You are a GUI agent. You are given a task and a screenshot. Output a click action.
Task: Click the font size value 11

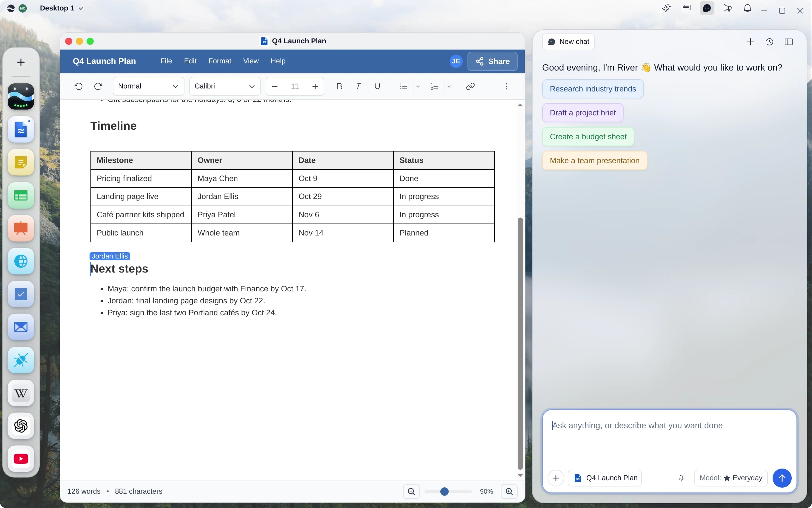tap(295, 86)
